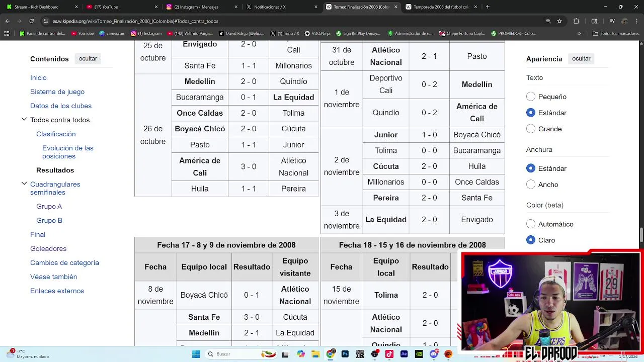Select Pequeño text size

coord(531,97)
